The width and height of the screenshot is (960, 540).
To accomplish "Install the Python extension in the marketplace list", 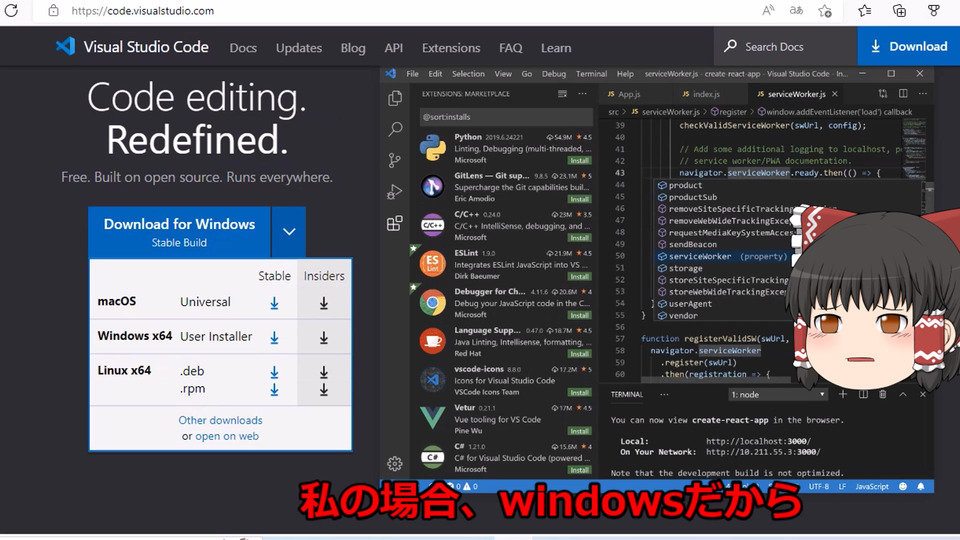I will (x=579, y=160).
